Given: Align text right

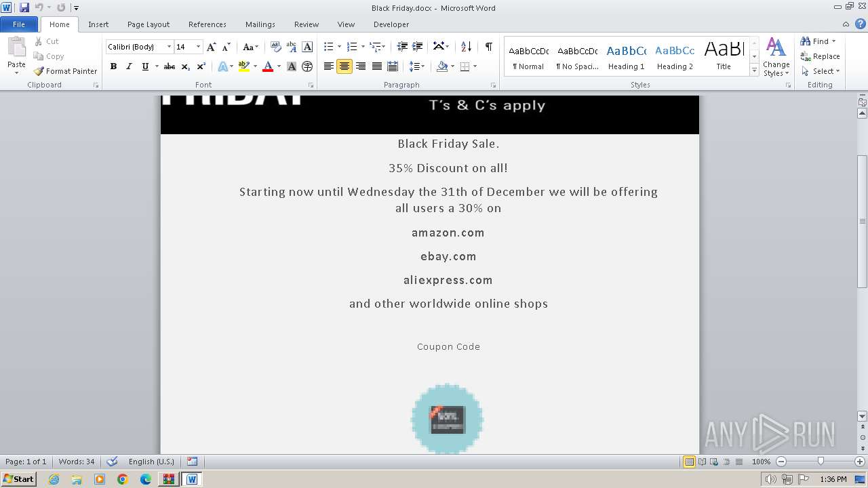Looking at the screenshot, I should click(x=361, y=66).
